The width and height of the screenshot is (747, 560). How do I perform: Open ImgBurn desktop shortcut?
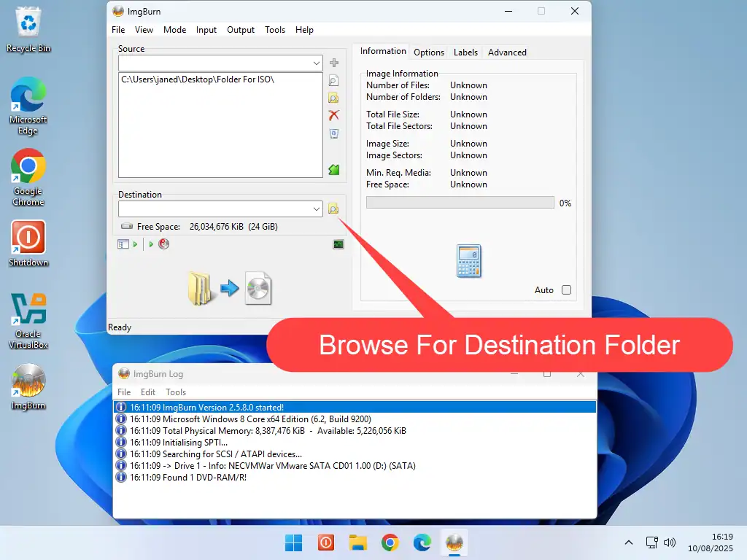[x=28, y=387]
